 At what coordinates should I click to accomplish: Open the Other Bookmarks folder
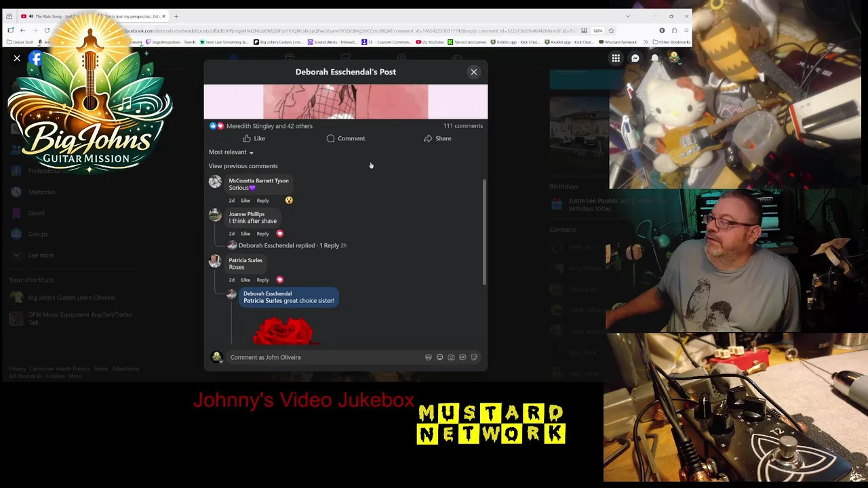(671, 42)
